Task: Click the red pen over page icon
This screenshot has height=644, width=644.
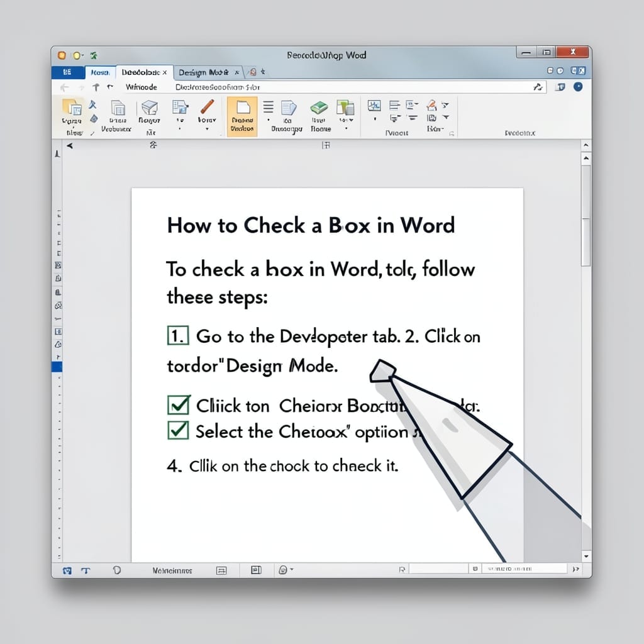Action: pyautogui.click(x=431, y=105)
